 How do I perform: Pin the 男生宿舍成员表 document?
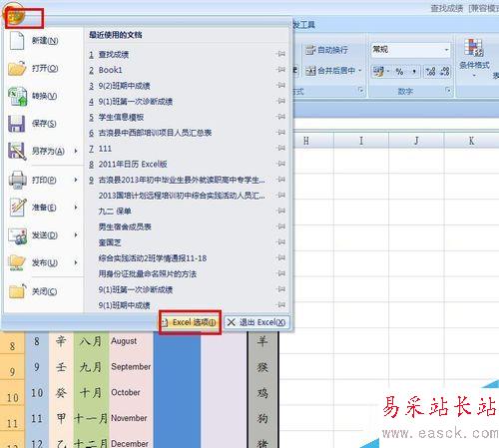[281, 226]
